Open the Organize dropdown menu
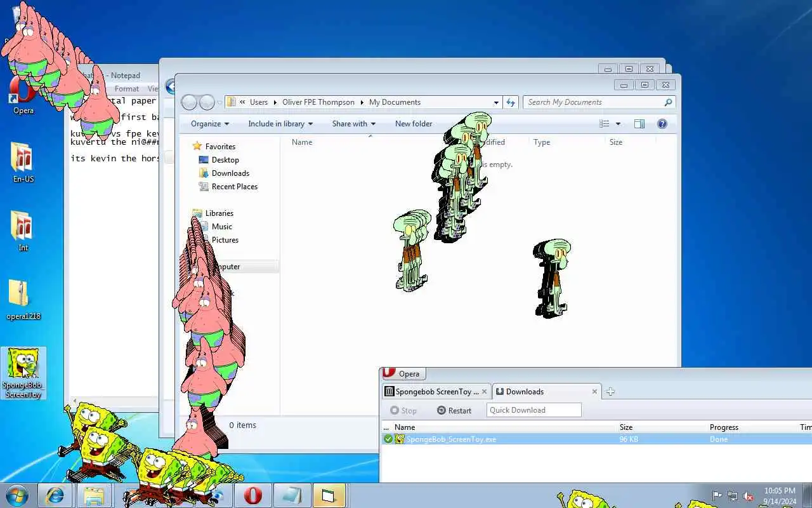The width and height of the screenshot is (812, 508). pyautogui.click(x=210, y=124)
